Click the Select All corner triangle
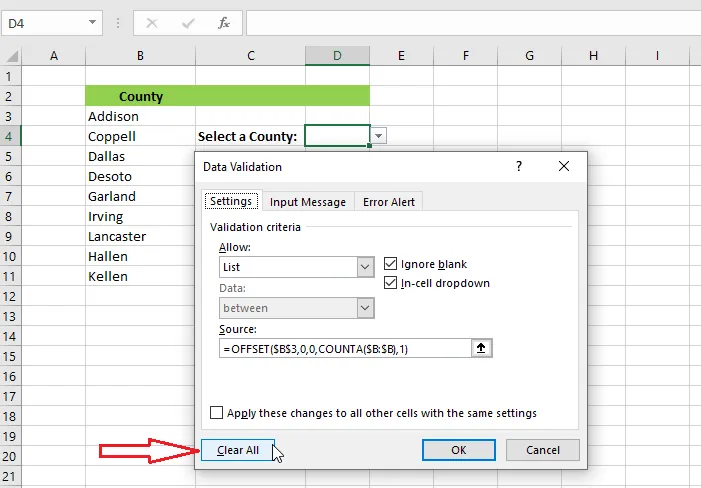Screen dimensions: 701x488 11,56
